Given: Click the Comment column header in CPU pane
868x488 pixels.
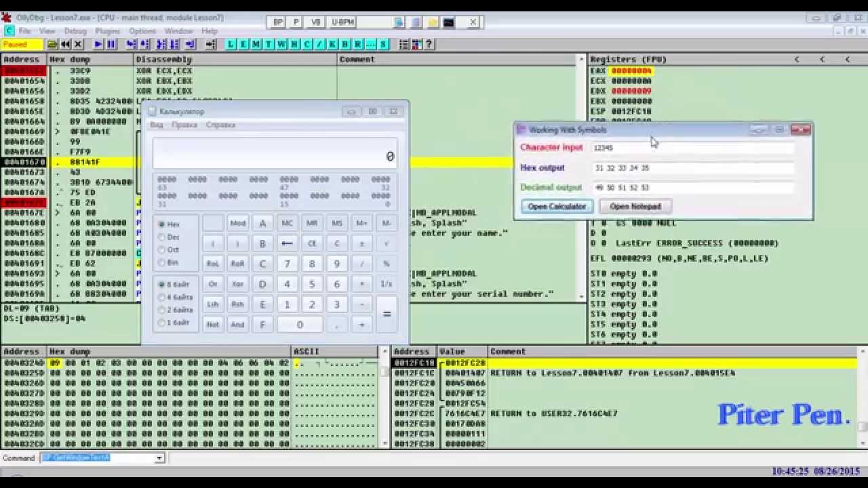Looking at the screenshot, I should [458, 60].
